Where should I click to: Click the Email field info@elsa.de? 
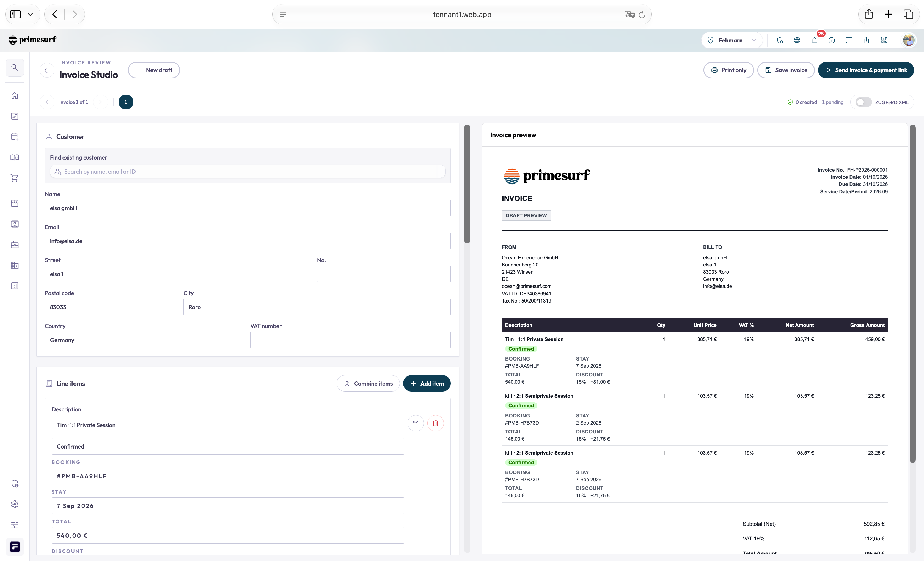tap(248, 241)
